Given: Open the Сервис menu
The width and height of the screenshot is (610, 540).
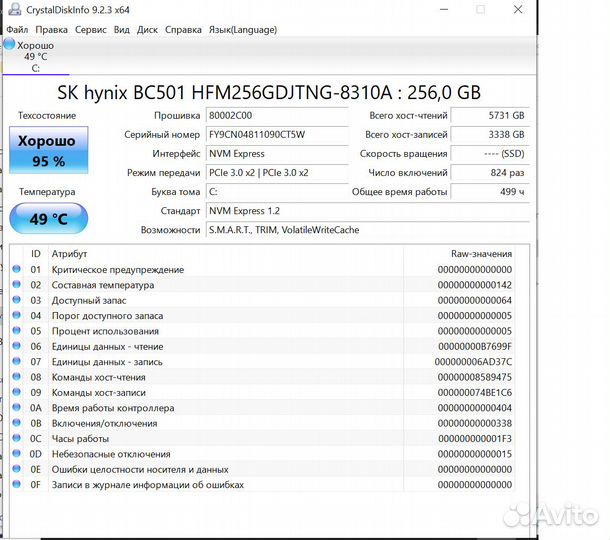Looking at the screenshot, I should pos(91,30).
